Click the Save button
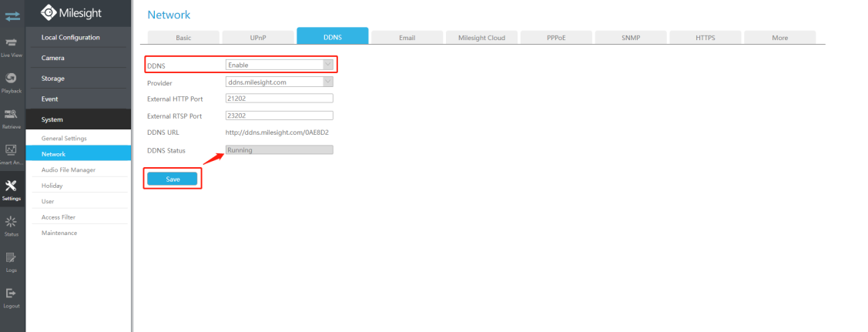The image size is (868, 332). point(173,179)
